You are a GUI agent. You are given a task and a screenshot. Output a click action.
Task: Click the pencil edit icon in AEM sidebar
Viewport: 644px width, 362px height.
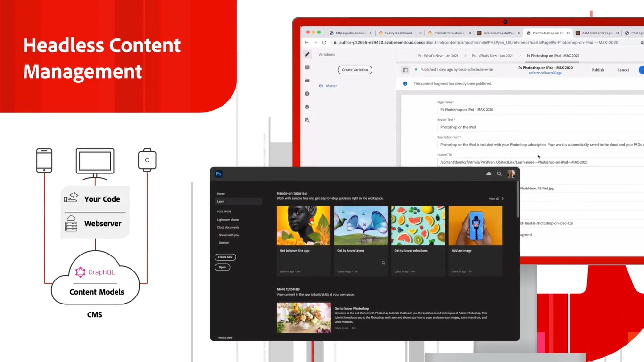pyautogui.click(x=307, y=54)
